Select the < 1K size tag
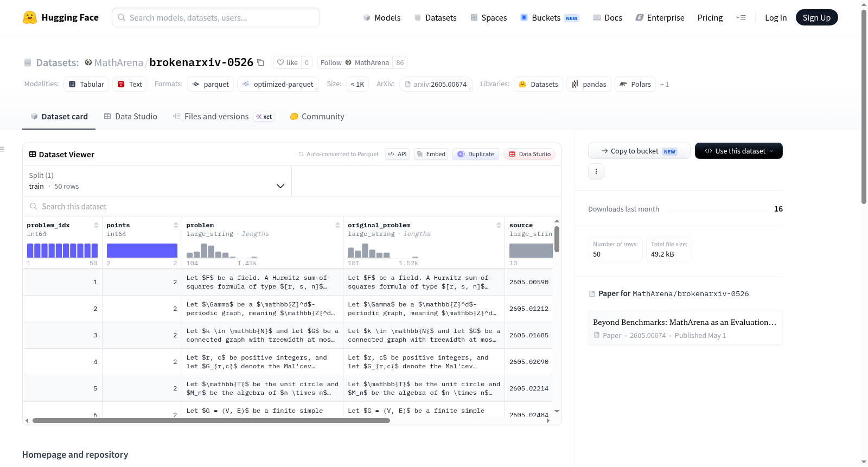Viewport: 868px width, 467px height. [358, 84]
